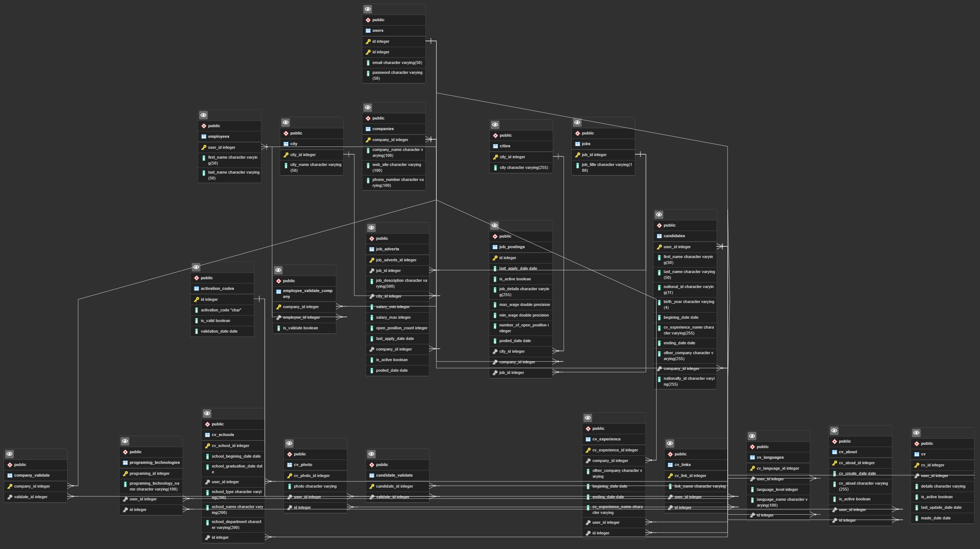
Task: Click the city_name column in the city table
Action: [x=314, y=167]
